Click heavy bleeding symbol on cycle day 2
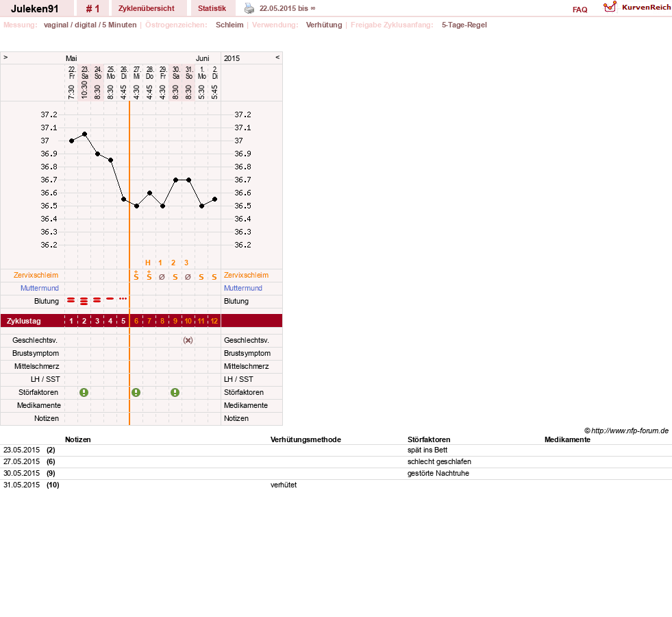Image resolution: width=672 pixels, height=617 pixels. pos(84,301)
